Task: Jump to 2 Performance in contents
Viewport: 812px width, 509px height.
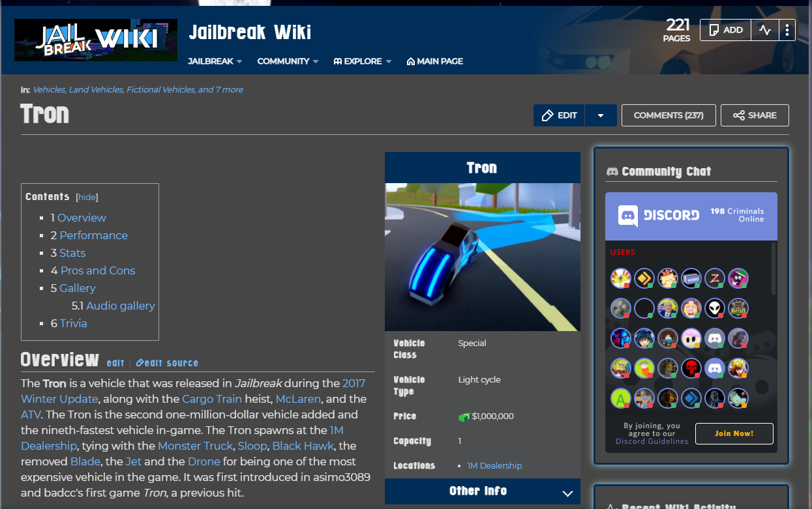Action: 89,235
